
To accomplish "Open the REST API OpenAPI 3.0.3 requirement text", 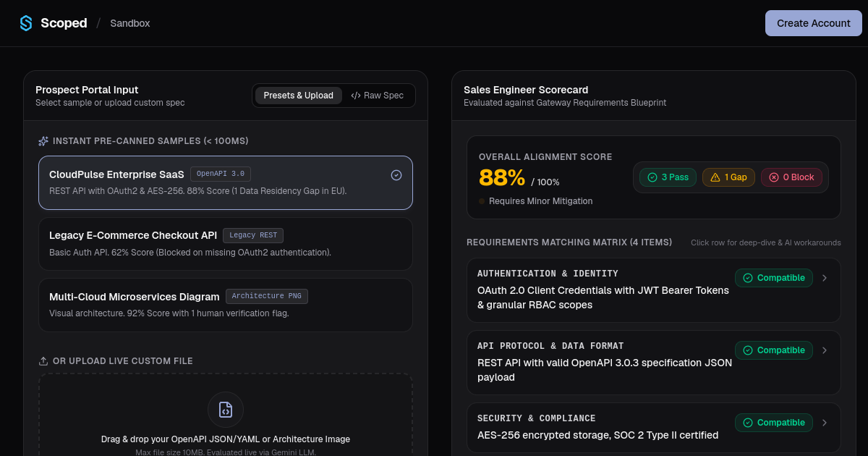I will pyautogui.click(x=605, y=370).
